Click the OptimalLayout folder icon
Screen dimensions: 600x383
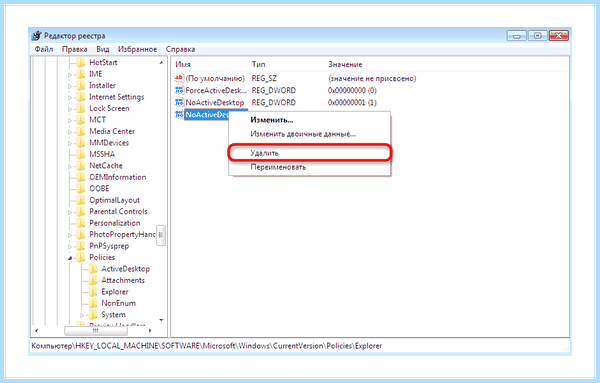pyautogui.click(x=81, y=200)
